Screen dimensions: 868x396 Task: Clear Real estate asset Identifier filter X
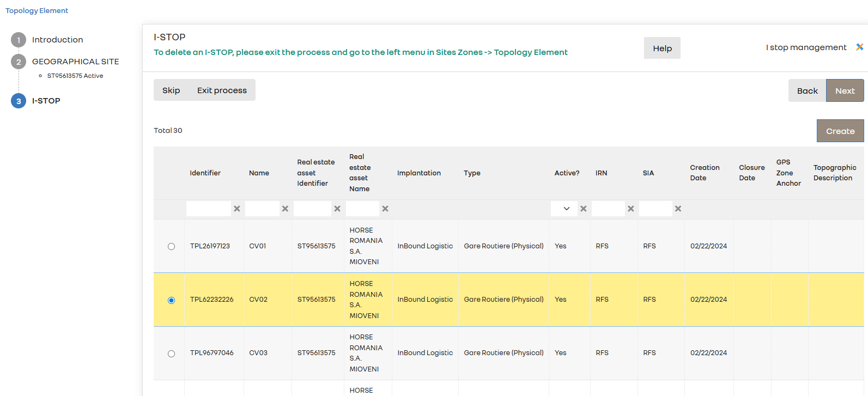click(337, 209)
